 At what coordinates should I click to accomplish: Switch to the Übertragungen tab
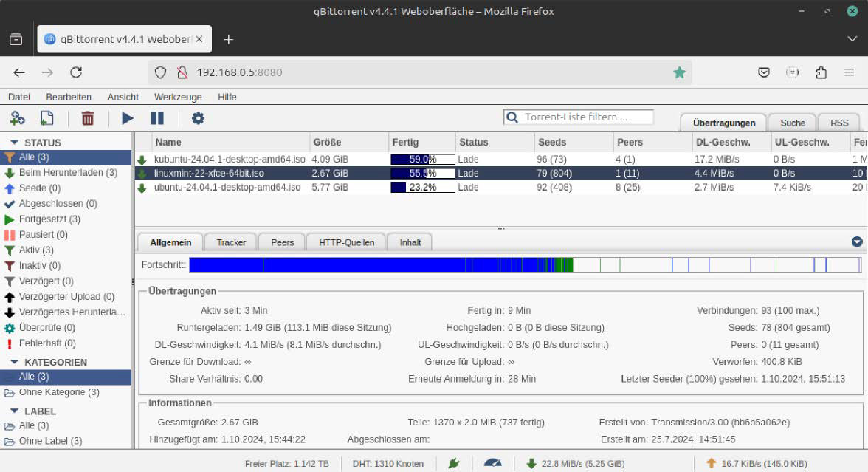click(723, 123)
